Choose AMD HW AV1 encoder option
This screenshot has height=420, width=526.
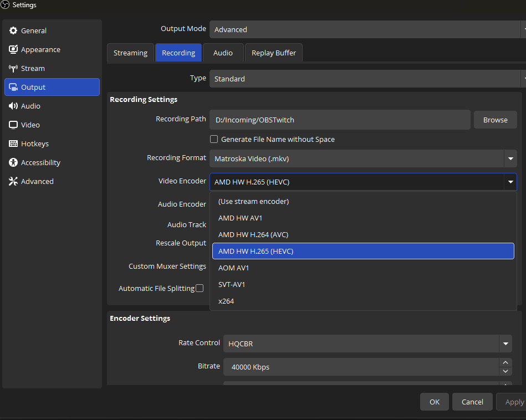241,218
